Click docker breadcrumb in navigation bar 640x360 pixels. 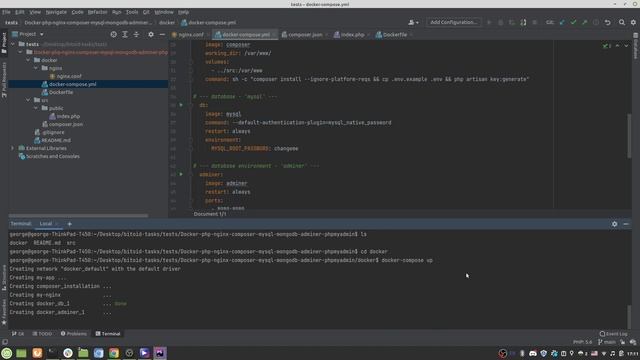(167, 22)
